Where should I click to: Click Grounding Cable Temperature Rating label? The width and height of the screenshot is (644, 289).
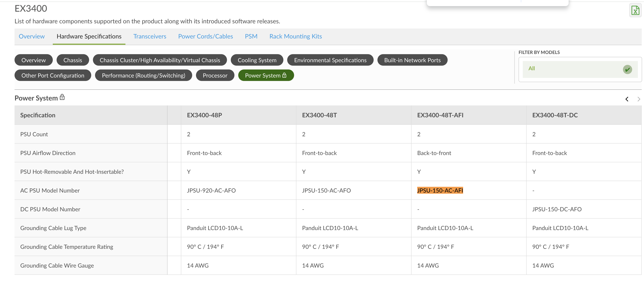tap(67, 247)
